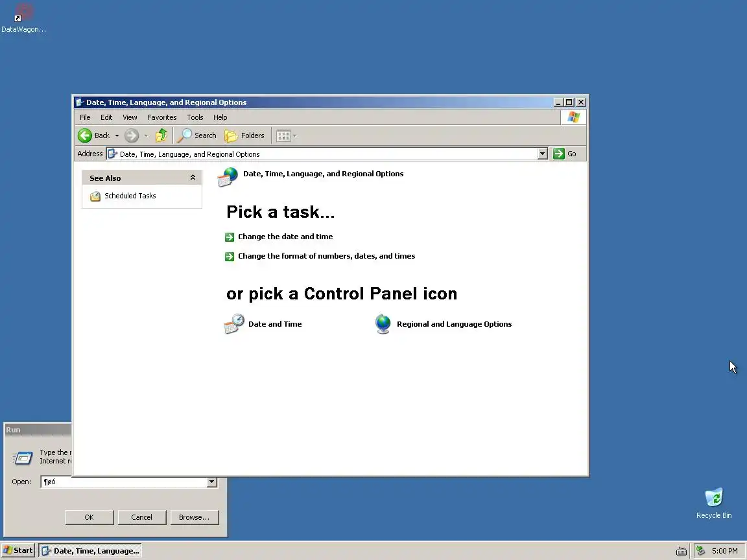Screen dimensions: 747x560
Task: Click the green Back arrow icon
Action: pos(85,135)
